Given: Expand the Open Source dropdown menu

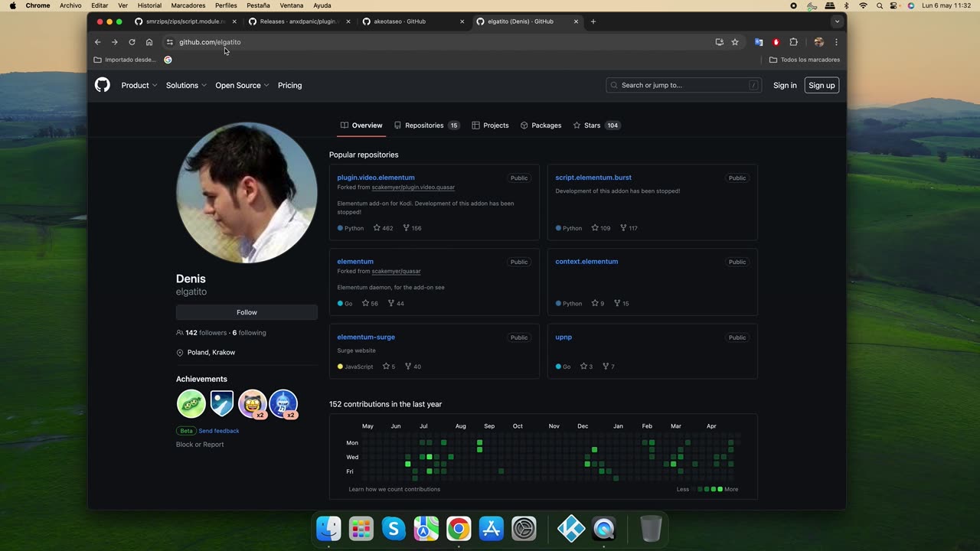Looking at the screenshot, I should 242,85.
